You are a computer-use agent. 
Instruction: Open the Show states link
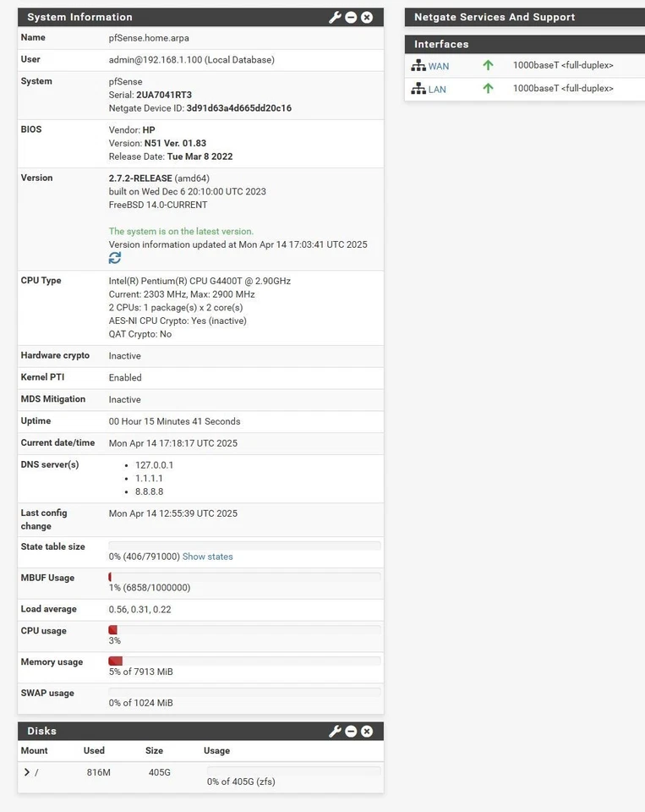(x=207, y=556)
